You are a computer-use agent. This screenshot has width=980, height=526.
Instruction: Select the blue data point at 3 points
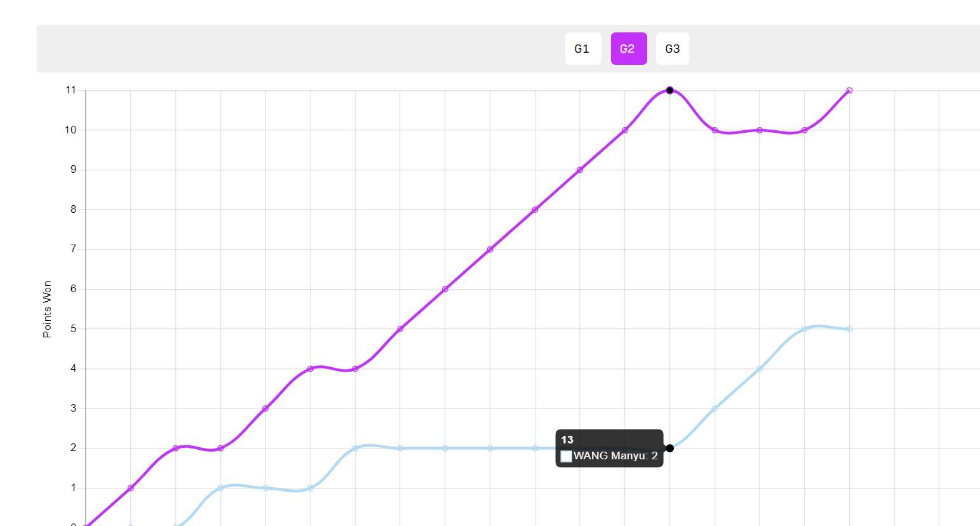715,408
